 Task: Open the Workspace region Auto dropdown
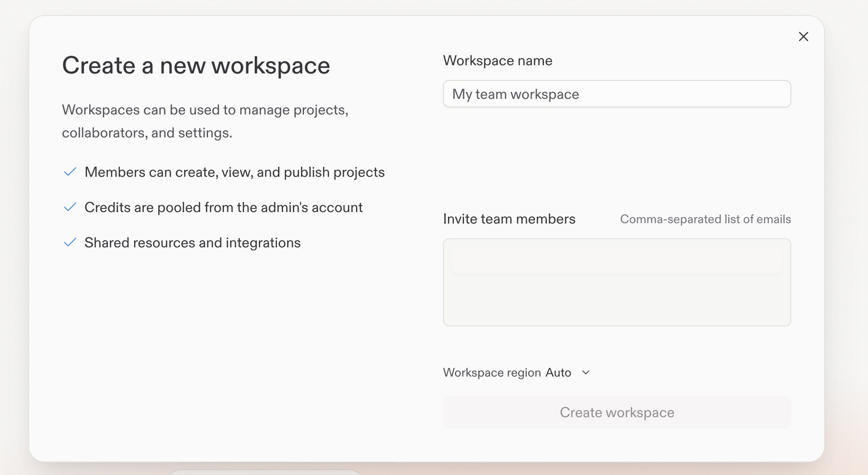568,373
